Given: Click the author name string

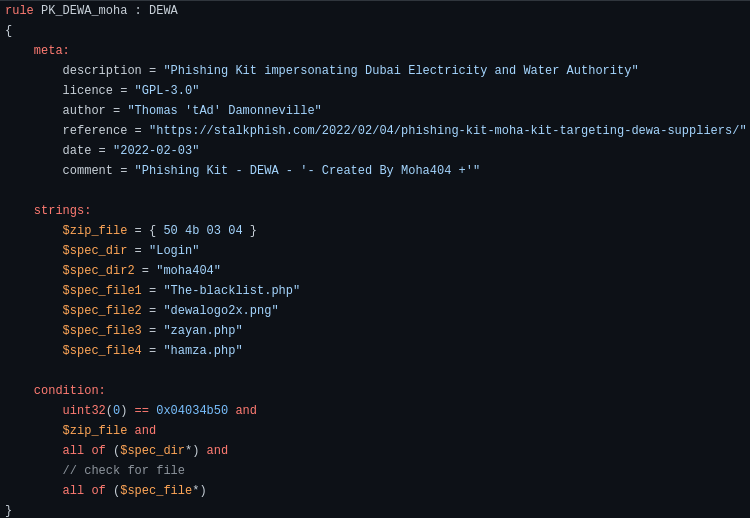Looking at the screenshot, I should coord(224,111).
